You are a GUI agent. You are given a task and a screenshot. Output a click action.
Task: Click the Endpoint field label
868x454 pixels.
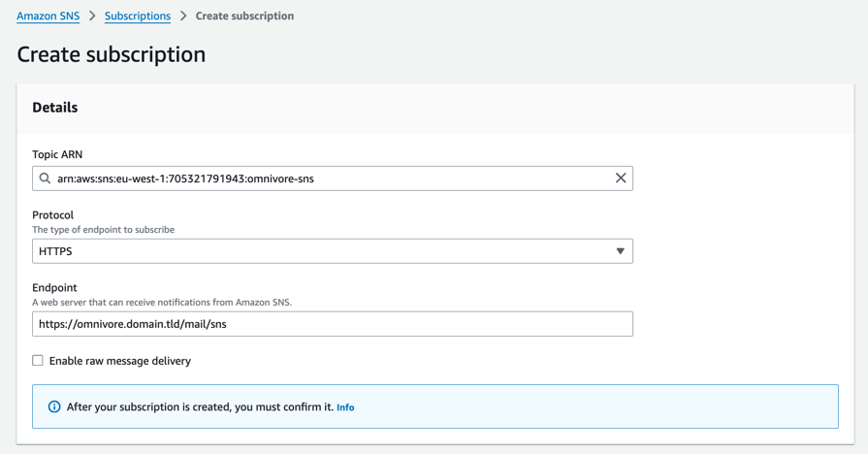(x=54, y=288)
